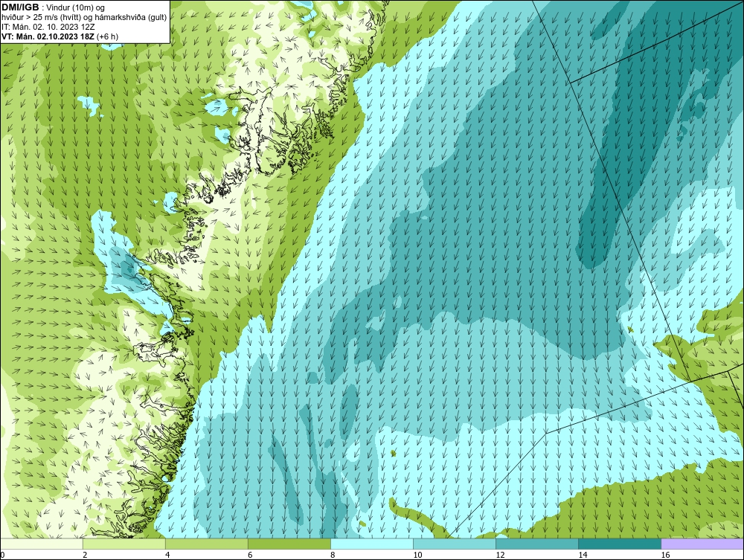
Task: Click the legend label 14
Action: point(583,555)
